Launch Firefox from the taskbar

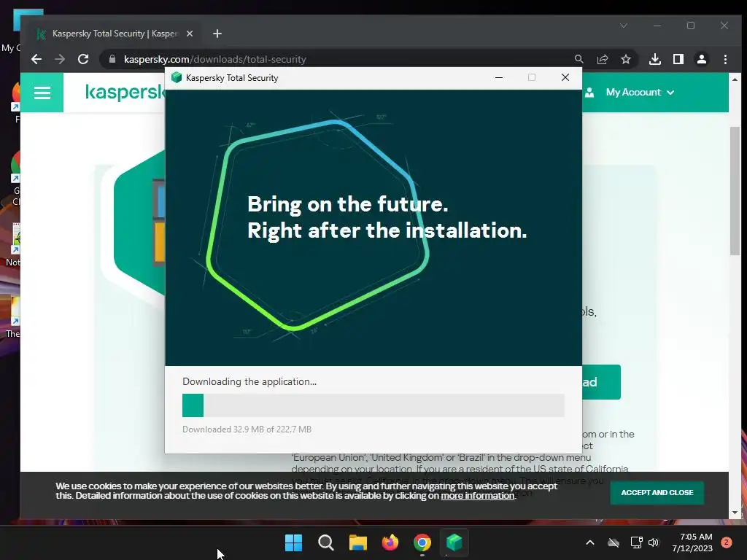tap(390, 542)
